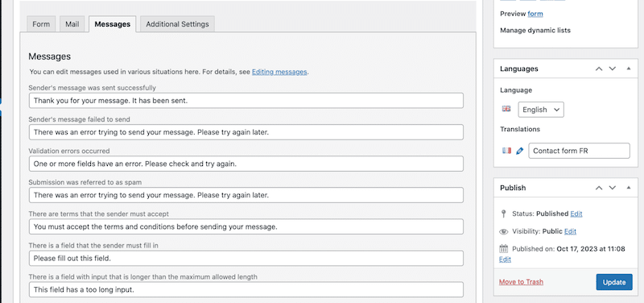This screenshot has width=644, height=303.
Task: Click the Contact form FR translation field
Action: tap(579, 151)
